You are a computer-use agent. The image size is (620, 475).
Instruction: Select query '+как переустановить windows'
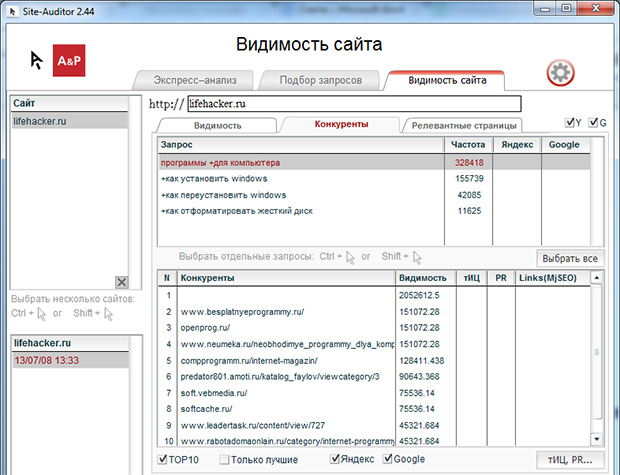pos(374,195)
